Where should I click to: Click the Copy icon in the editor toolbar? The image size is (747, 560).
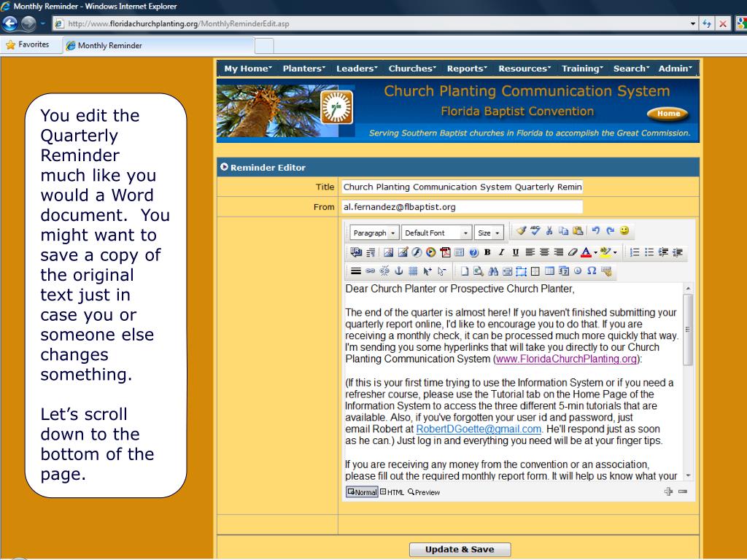click(564, 231)
